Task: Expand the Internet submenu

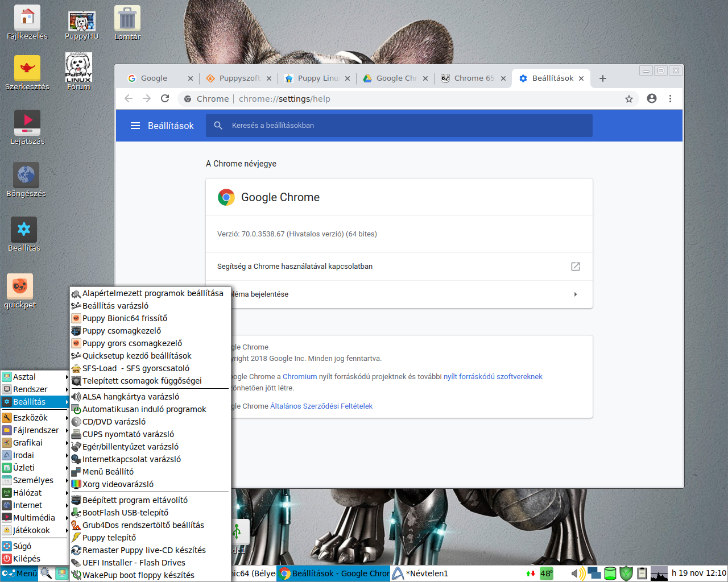Action: coord(35,505)
